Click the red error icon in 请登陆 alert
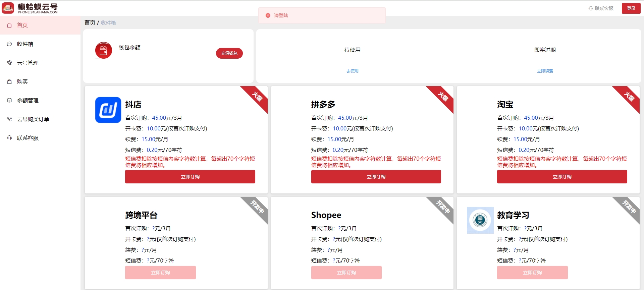 click(x=268, y=15)
